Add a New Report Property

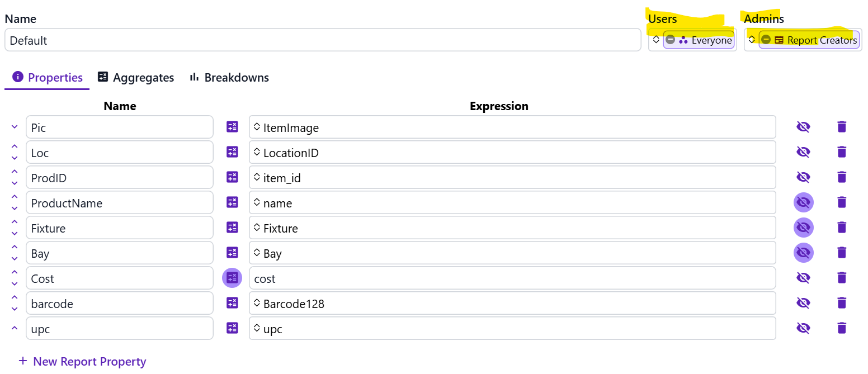click(x=82, y=362)
